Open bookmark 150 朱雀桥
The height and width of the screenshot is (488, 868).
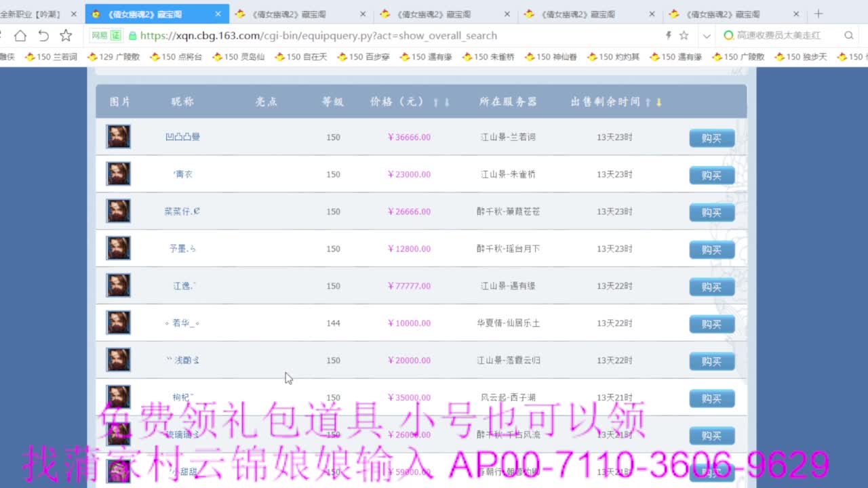488,57
